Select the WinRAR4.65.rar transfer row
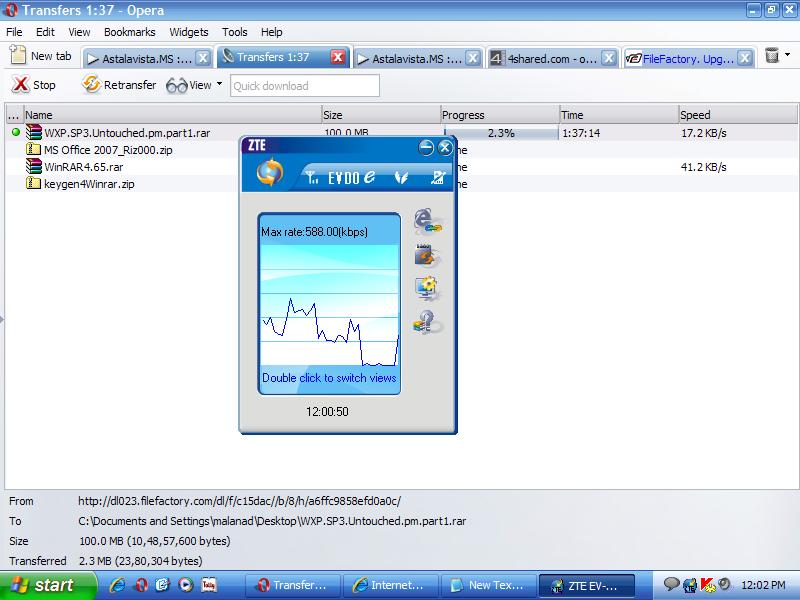The width and height of the screenshot is (800, 600). coord(84,167)
